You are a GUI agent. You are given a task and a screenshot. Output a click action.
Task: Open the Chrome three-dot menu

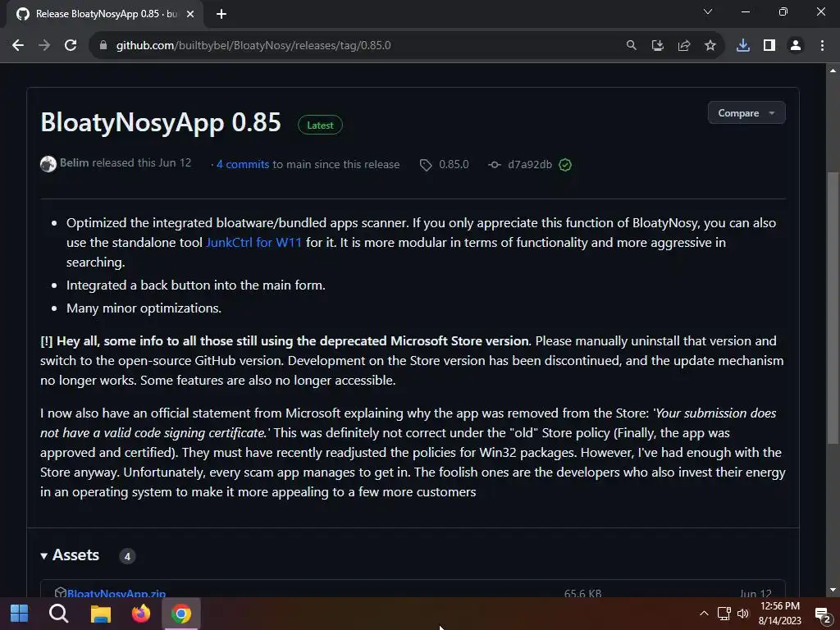point(822,46)
